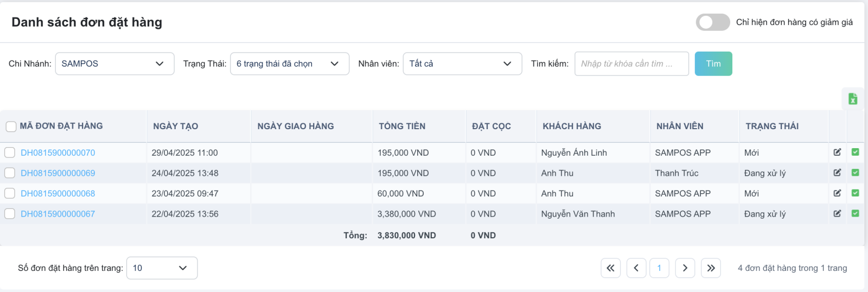Screen dimensions: 868x292
Task: Click the Tìm search button
Action: click(713, 64)
